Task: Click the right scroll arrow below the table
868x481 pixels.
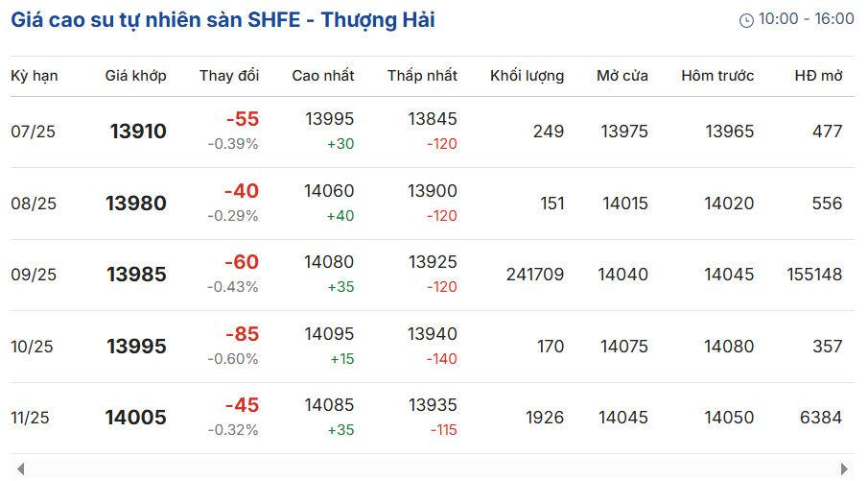Action: click(844, 469)
